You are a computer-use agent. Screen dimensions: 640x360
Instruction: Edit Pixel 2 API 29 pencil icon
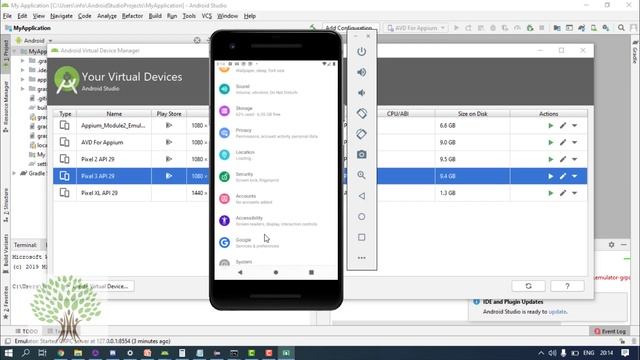[x=563, y=159]
